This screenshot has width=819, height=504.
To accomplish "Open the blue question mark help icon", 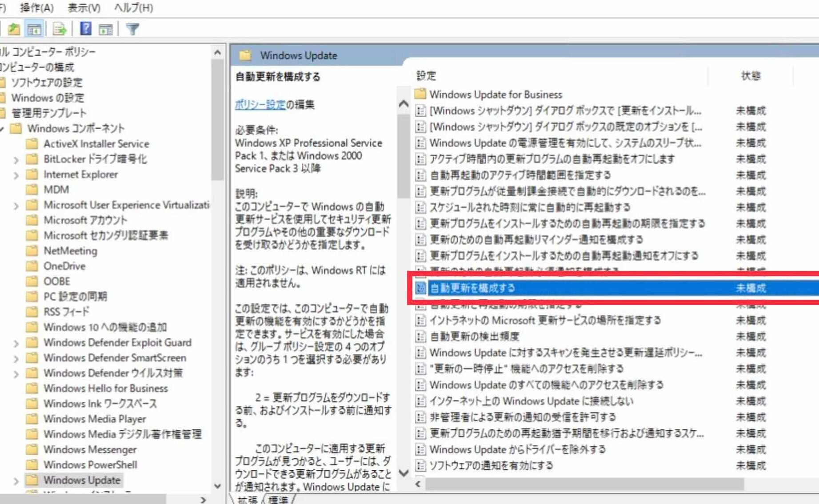I will pos(85,29).
